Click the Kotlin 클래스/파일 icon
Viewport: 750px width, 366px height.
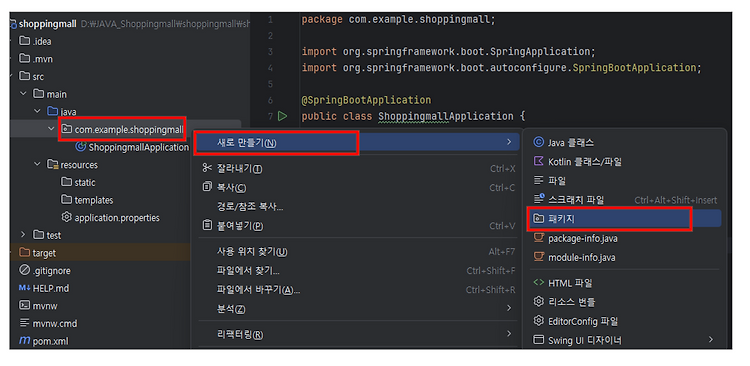[x=539, y=162]
